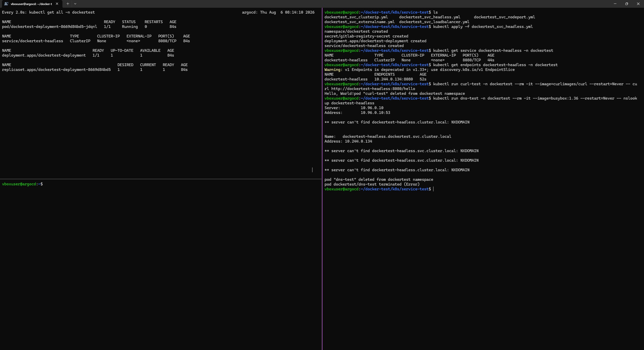Click the watch timestamp 'Thu Aug 6 08:14:10 2026'
644x350 pixels.
pyautogui.click(x=287, y=12)
